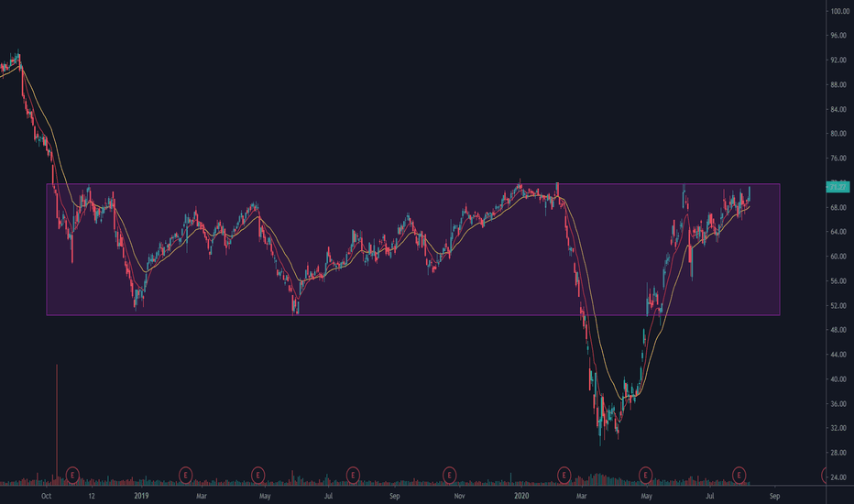Click the 56.00 price axis label
The width and height of the screenshot is (854, 504).
coord(838,280)
